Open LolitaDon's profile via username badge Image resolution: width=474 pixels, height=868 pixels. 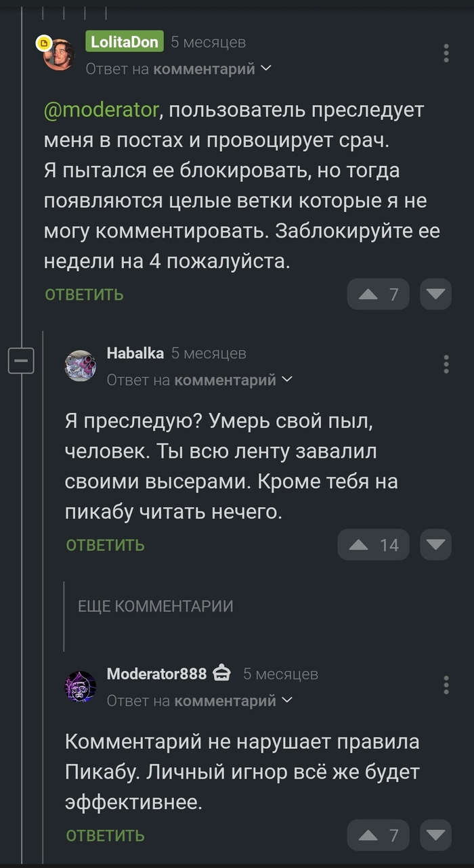click(x=125, y=42)
